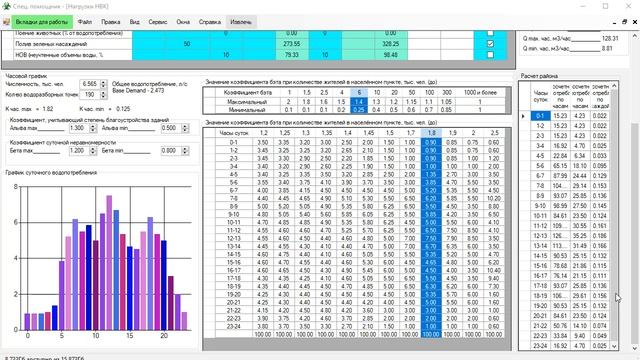Select the 1,8 column header in hourly table

coord(431,133)
